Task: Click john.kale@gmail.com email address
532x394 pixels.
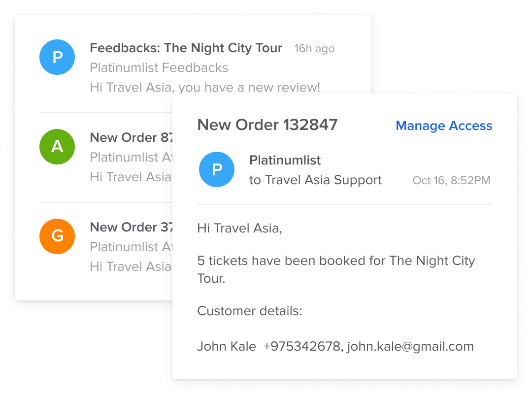Action: pyautogui.click(x=410, y=347)
